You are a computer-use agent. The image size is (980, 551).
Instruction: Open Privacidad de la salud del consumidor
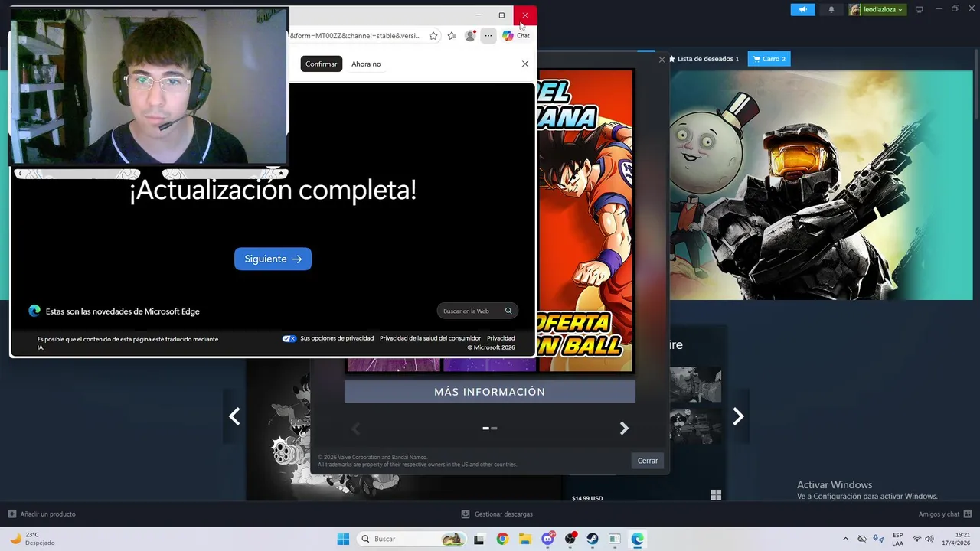pyautogui.click(x=430, y=338)
